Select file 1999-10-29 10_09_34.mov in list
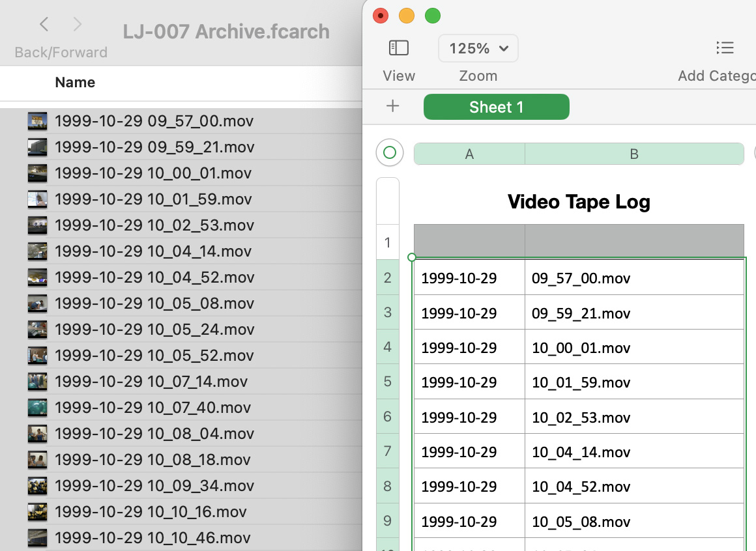Viewport: 756px width, 551px height. pyautogui.click(x=154, y=486)
